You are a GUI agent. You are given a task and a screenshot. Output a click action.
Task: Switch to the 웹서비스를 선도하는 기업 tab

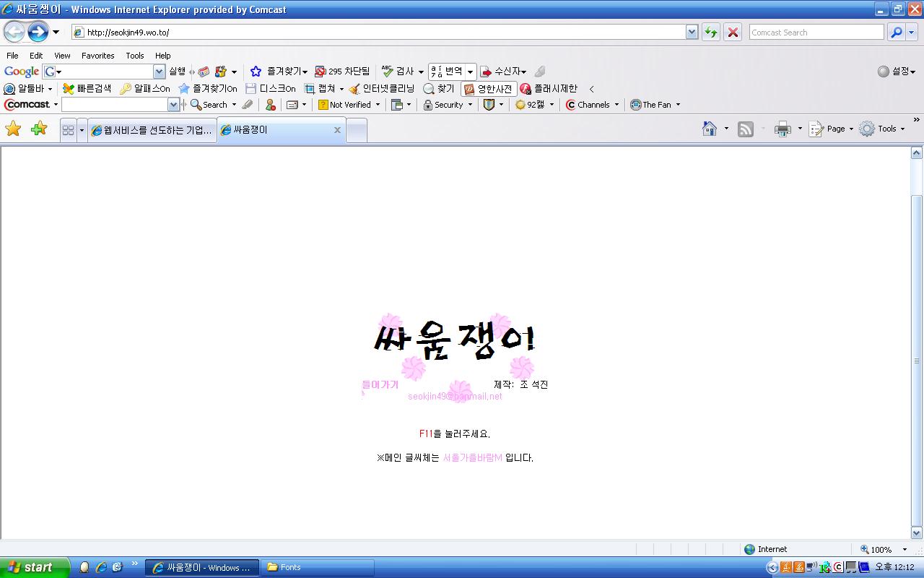(x=152, y=130)
